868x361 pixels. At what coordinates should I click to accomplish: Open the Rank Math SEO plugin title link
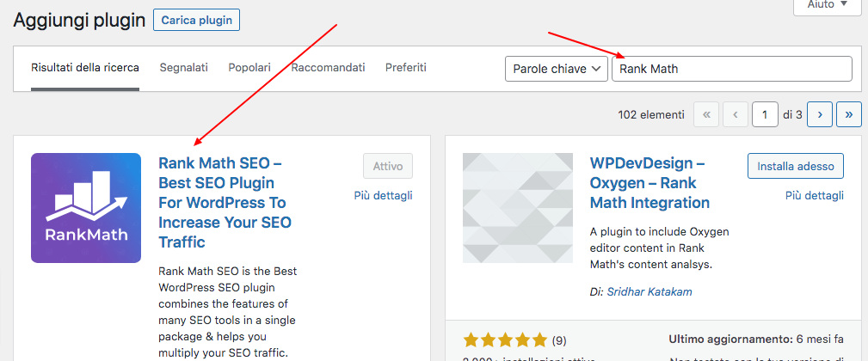click(x=225, y=202)
